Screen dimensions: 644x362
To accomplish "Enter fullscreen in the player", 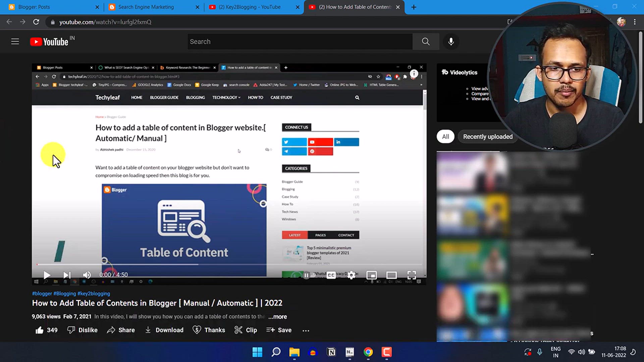I will [x=412, y=275].
